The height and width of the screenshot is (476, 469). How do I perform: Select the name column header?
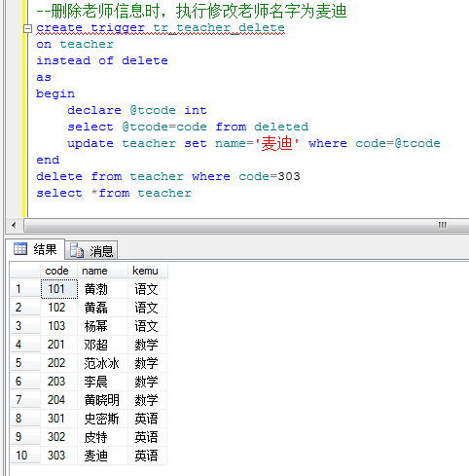(102, 271)
